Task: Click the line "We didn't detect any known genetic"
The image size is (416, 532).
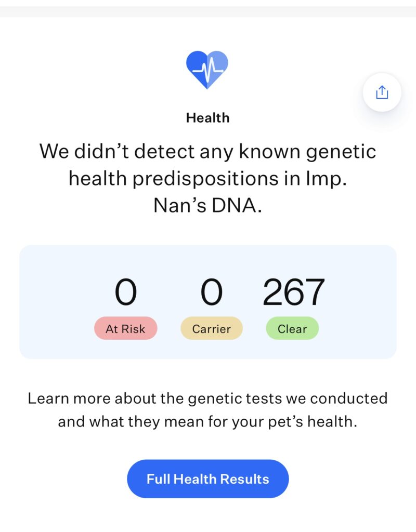Action: coord(207,151)
